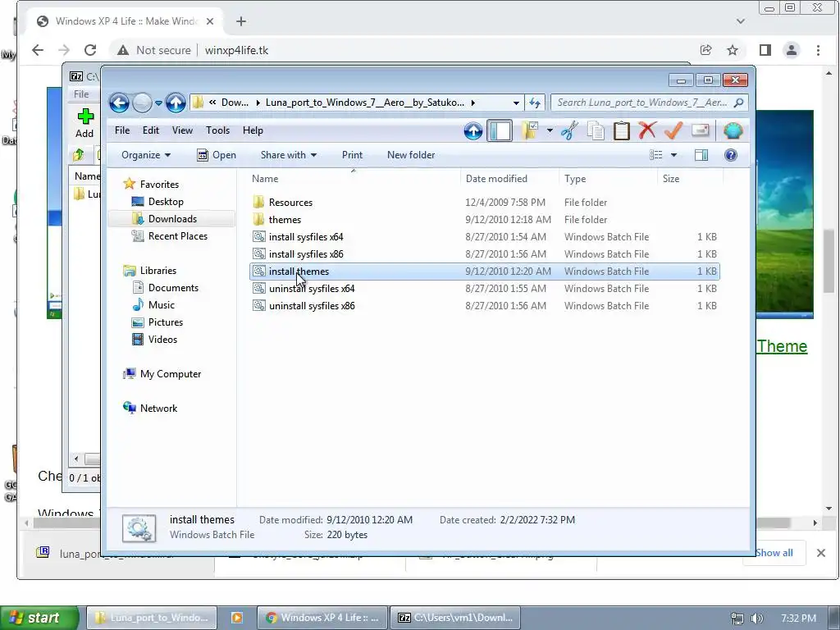Expand the Share with dropdown
Viewport: 840px width, 630px height.
pos(288,155)
